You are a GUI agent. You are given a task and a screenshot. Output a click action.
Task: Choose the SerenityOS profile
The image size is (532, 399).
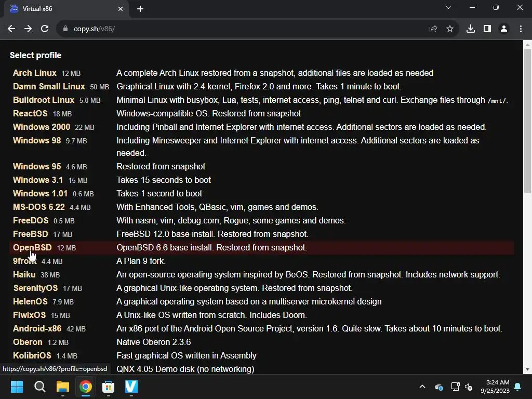pos(35,288)
